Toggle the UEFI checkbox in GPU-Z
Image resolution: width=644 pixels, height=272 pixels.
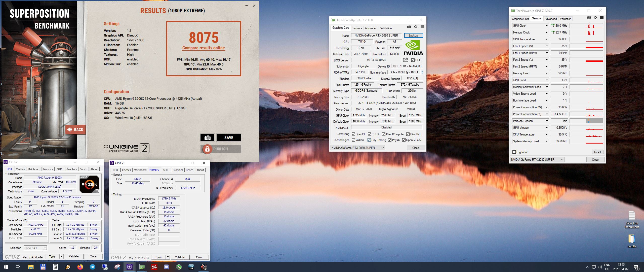[x=413, y=60]
